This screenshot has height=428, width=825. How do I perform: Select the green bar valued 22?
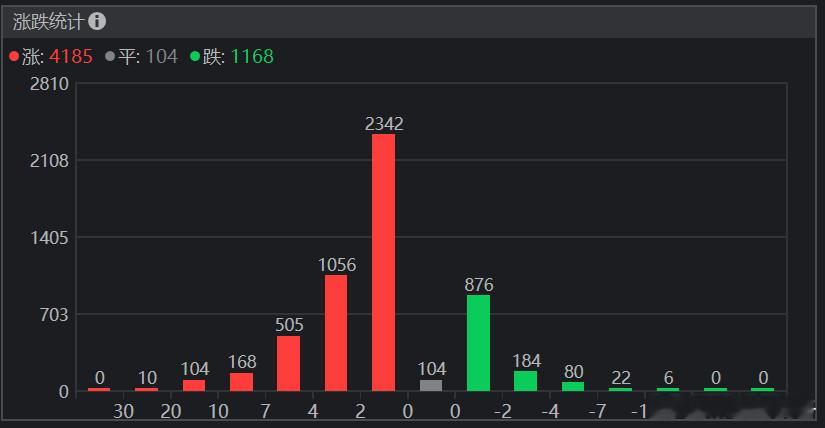pyautogui.click(x=620, y=390)
